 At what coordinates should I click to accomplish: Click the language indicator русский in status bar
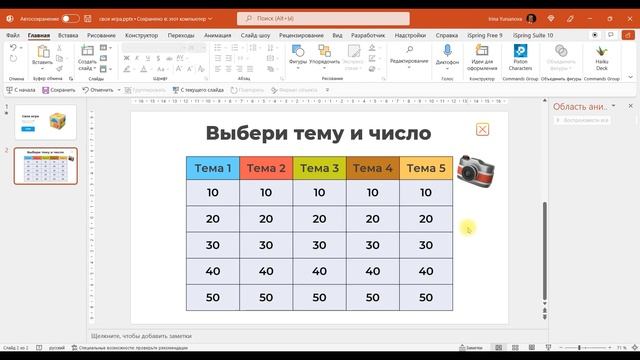pyautogui.click(x=57, y=348)
